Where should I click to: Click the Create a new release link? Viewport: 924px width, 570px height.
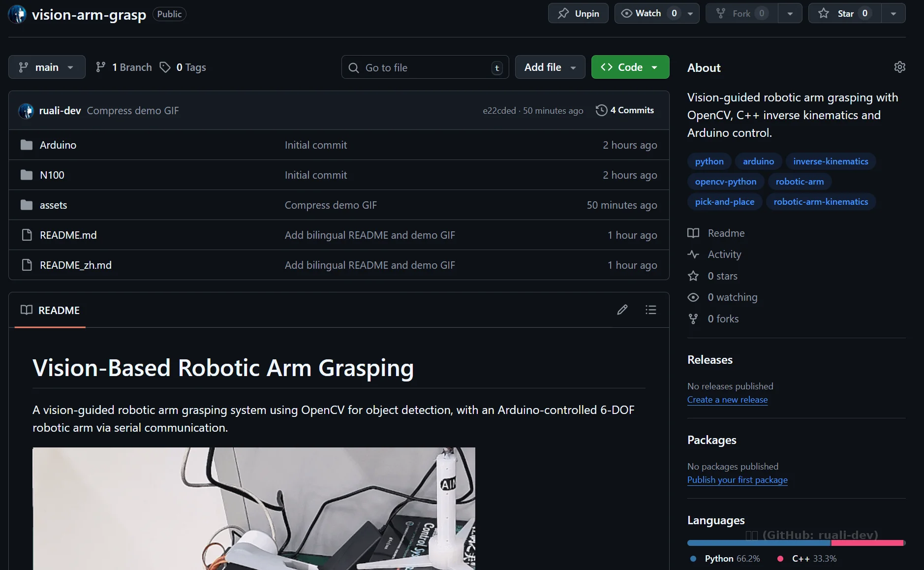727,400
